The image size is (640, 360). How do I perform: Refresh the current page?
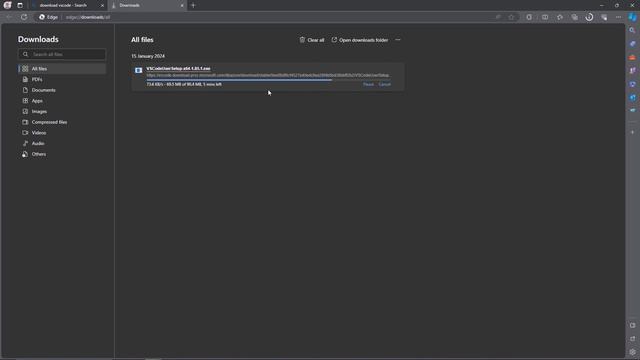point(24,17)
